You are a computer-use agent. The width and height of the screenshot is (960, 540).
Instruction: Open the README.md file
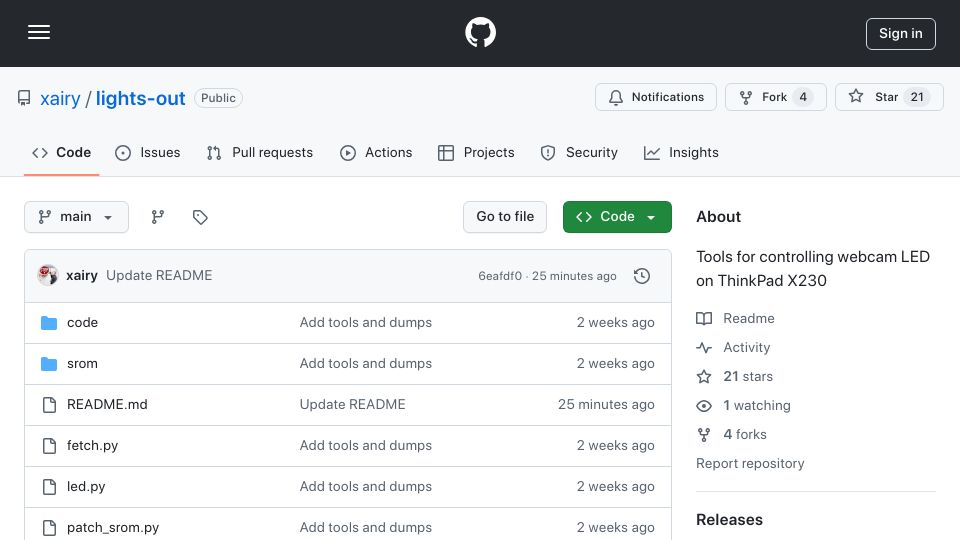107,405
